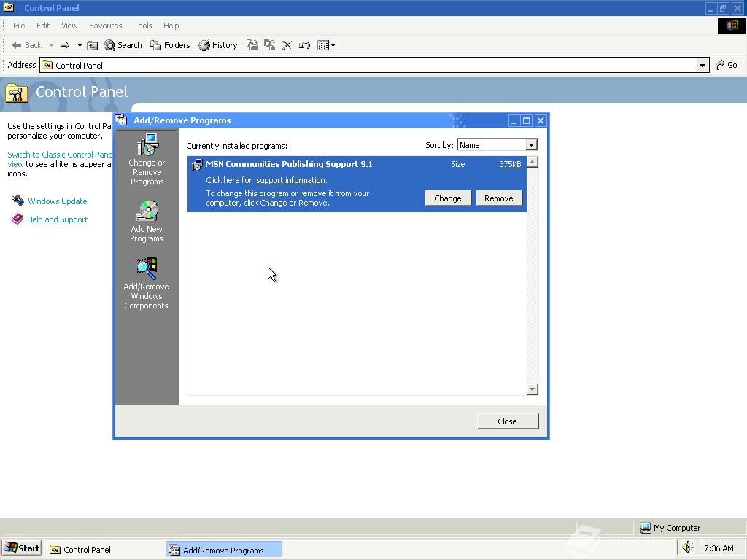Open Forward history dropdown arrow
747x560 pixels.
(79, 45)
